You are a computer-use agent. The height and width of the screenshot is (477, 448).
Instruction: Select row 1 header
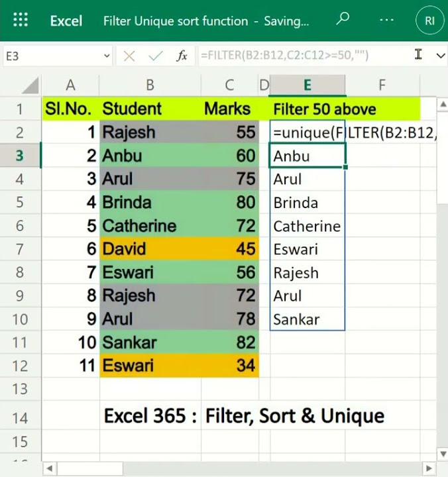pyautogui.click(x=20, y=109)
